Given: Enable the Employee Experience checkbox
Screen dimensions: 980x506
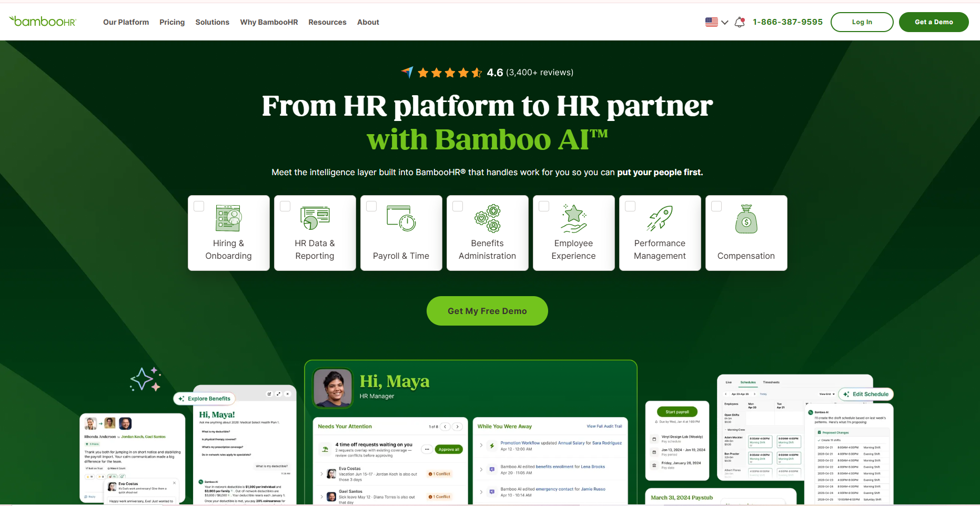Looking at the screenshot, I should pyautogui.click(x=544, y=206).
